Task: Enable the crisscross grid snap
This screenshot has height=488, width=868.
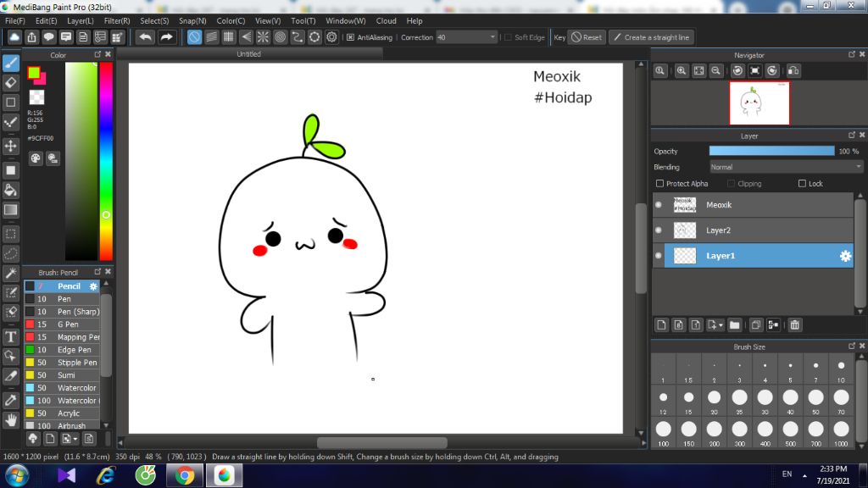Action: (229, 37)
